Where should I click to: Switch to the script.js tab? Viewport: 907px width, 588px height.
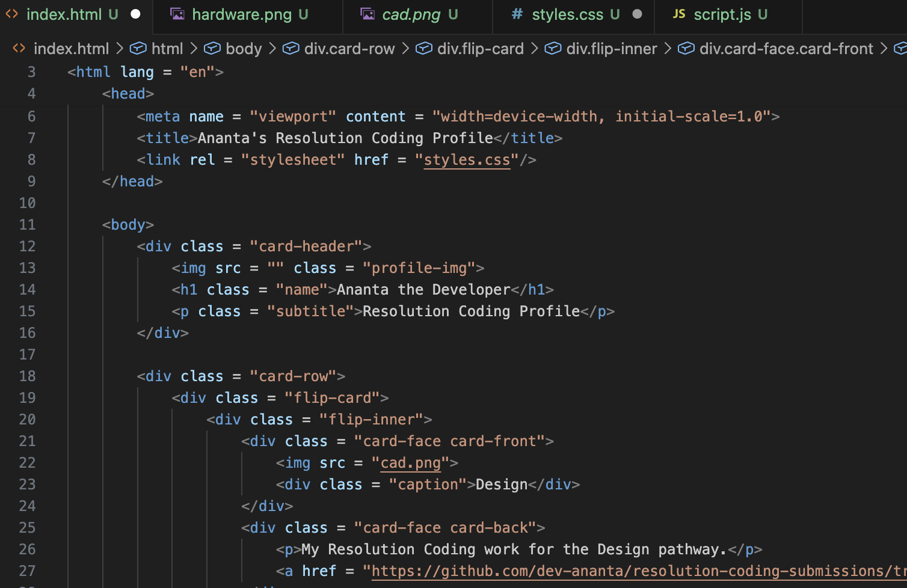click(x=728, y=14)
